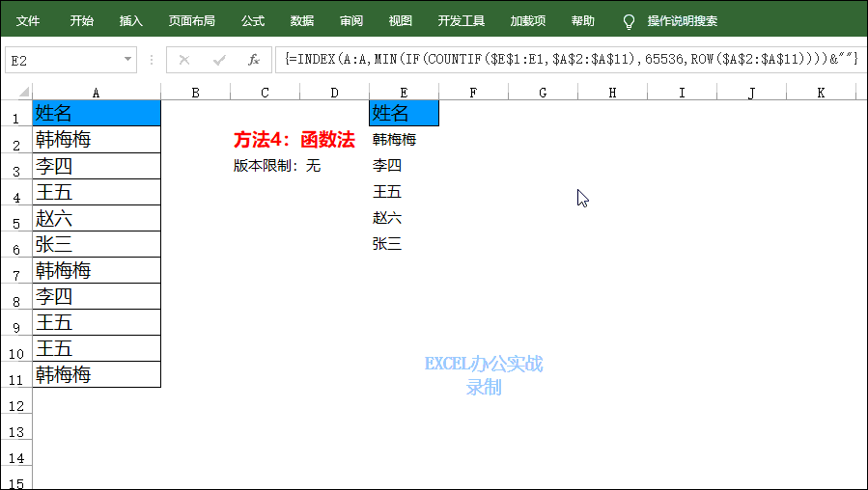
Task: Click cell E6 containing 张三
Action: click(x=405, y=244)
